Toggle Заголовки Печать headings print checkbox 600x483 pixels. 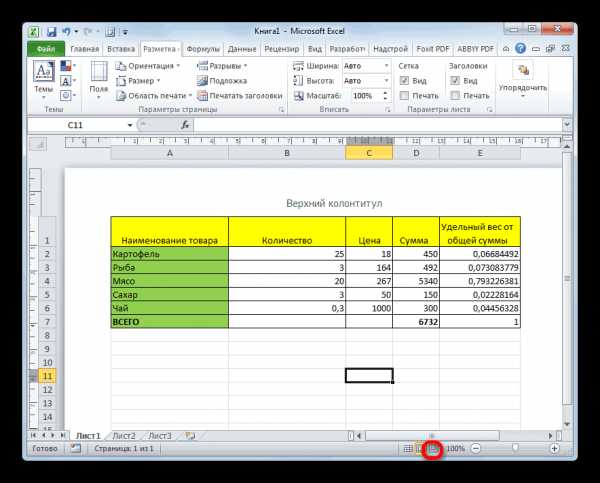(455, 96)
